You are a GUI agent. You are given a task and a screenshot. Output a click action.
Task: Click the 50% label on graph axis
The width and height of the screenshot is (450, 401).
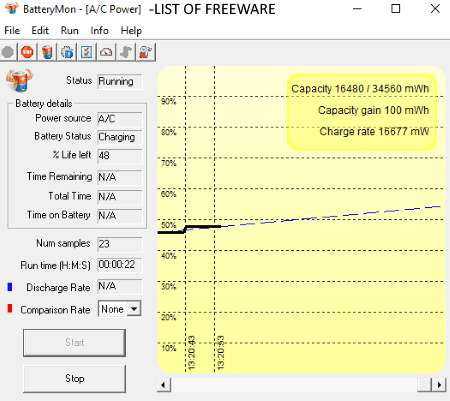point(169,225)
